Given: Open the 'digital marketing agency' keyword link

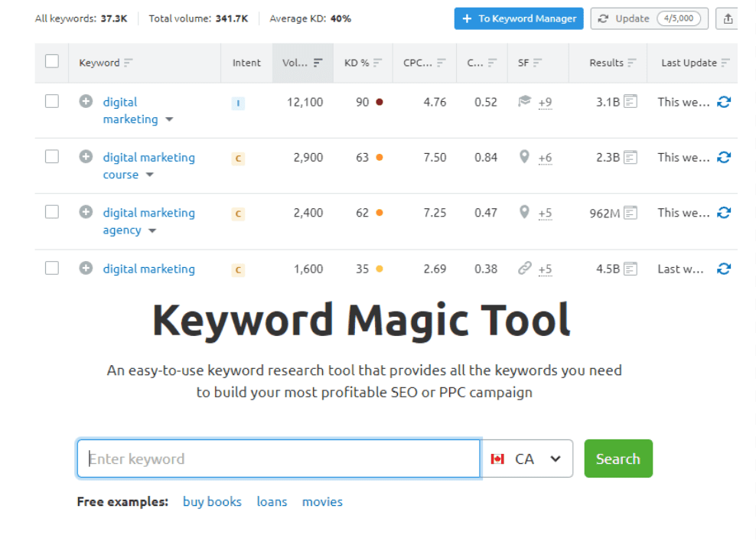Looking at the screenshot, I should 149,221.
